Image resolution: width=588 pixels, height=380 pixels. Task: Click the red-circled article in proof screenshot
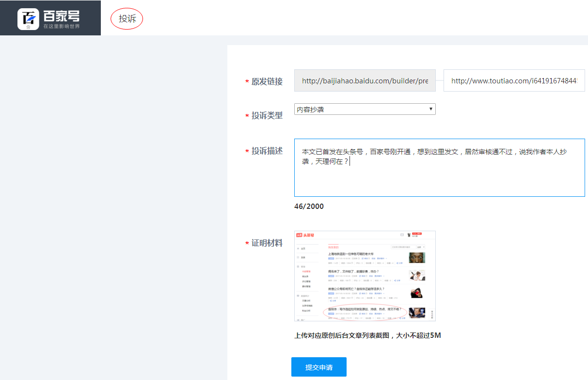point(365,310)
